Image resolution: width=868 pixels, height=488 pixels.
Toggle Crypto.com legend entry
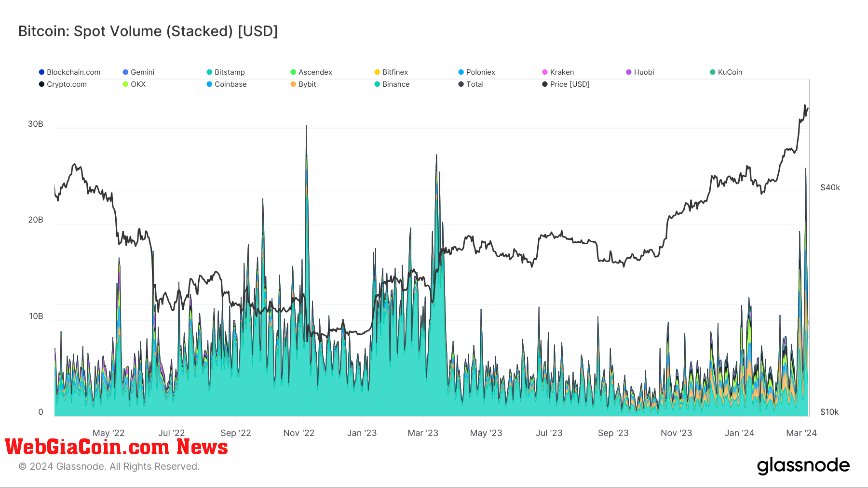pyautogui.click(x=63, y=84)
